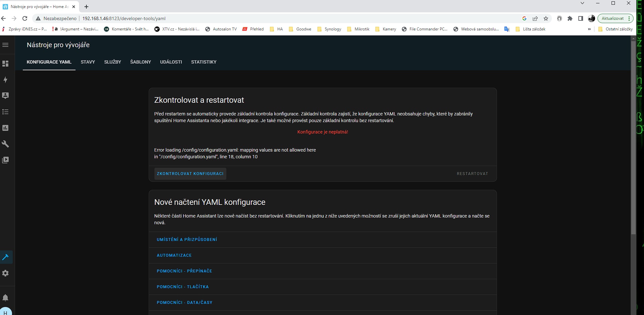This screenshot has width=644, height=315.
Task: Switch to the UDÁLOSTI tab
Action: (171, 62)
